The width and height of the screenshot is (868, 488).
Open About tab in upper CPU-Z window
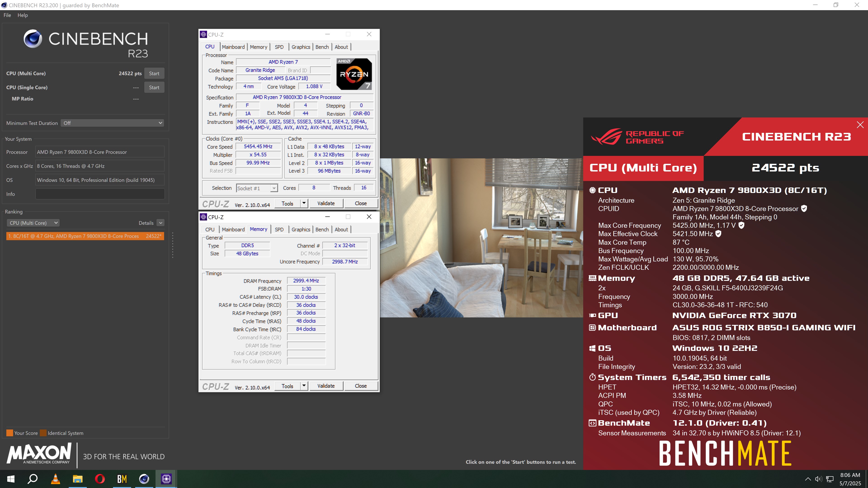(341, 47)
